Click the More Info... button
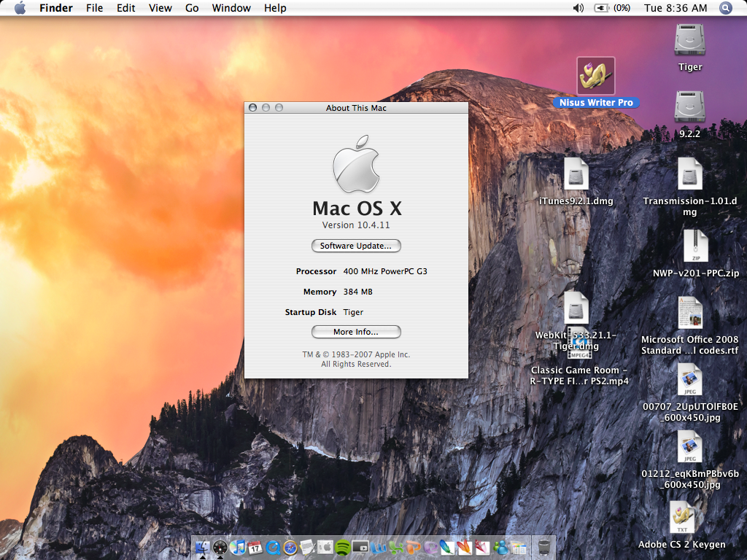Image resolution: width=747 pixels, height=560 pixels. coord(356,332)
